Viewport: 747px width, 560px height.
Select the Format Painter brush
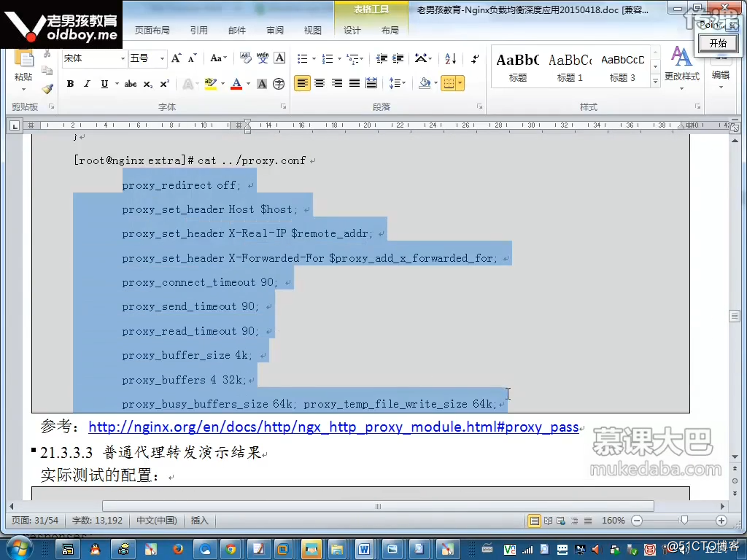47,88
